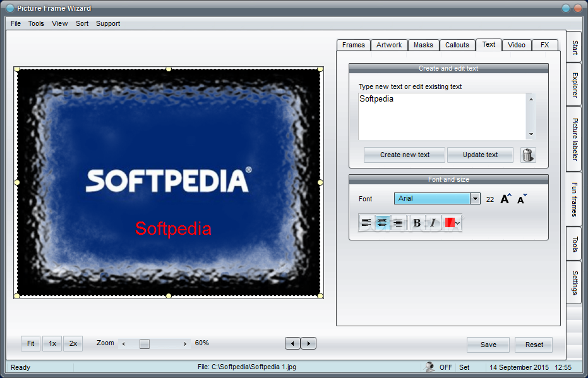Screen dimensions: 588x378
Task: Click the webcam icon in status bar
Action: [429, 367]
